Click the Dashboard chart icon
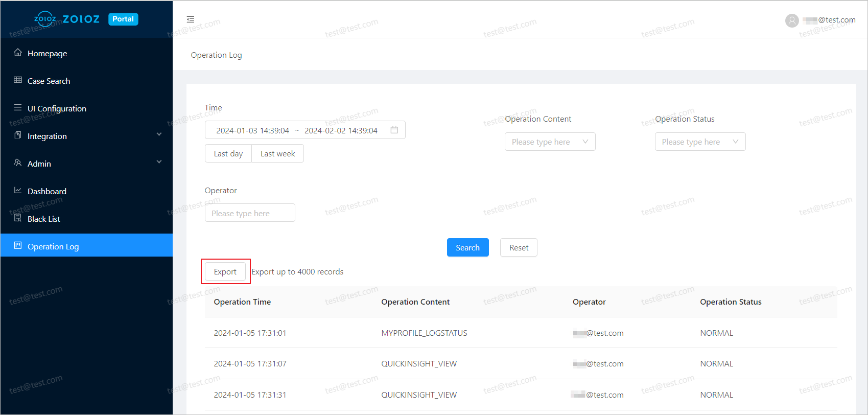This screenshot has width=868, height=415. tap(18, 191)
